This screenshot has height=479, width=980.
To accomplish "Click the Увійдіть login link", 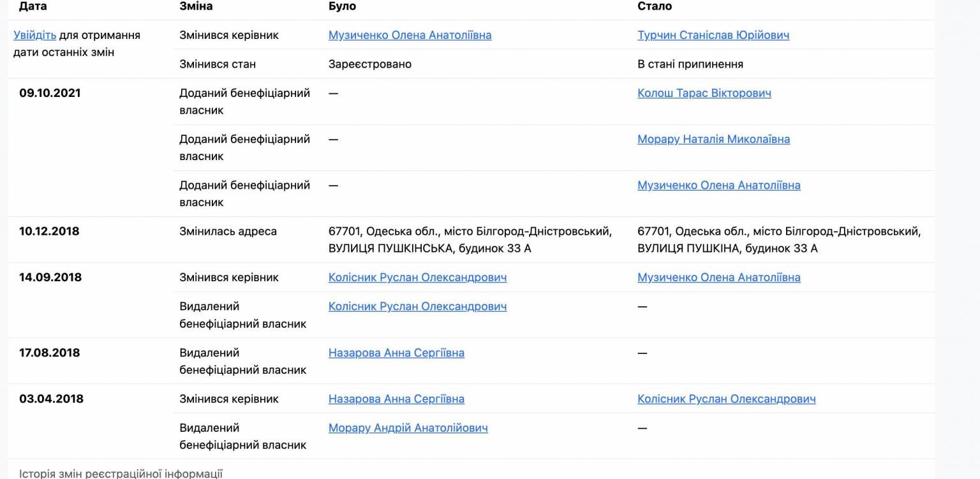I will tap(34, 35).
